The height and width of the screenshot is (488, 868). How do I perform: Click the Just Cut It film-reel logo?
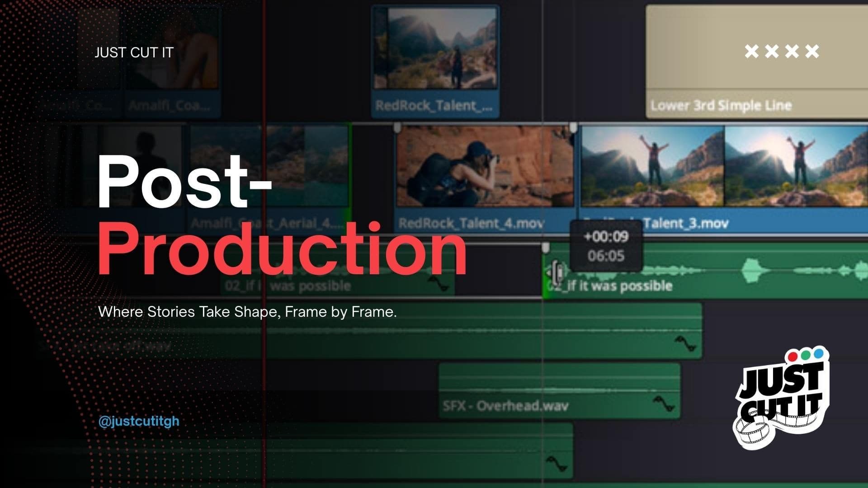781,398
